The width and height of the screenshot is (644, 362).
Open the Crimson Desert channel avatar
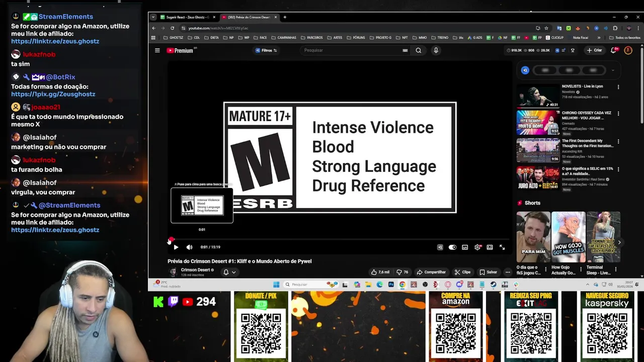(173, 272)
